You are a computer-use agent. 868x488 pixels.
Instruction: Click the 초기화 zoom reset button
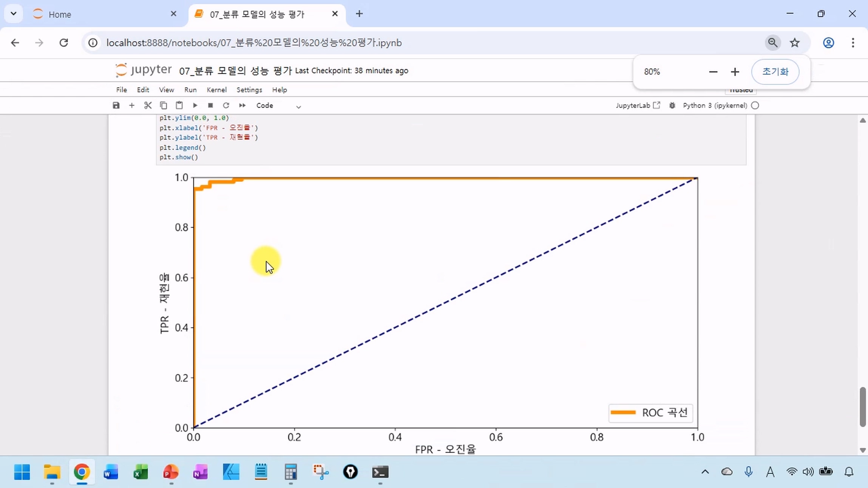(775, 72)
